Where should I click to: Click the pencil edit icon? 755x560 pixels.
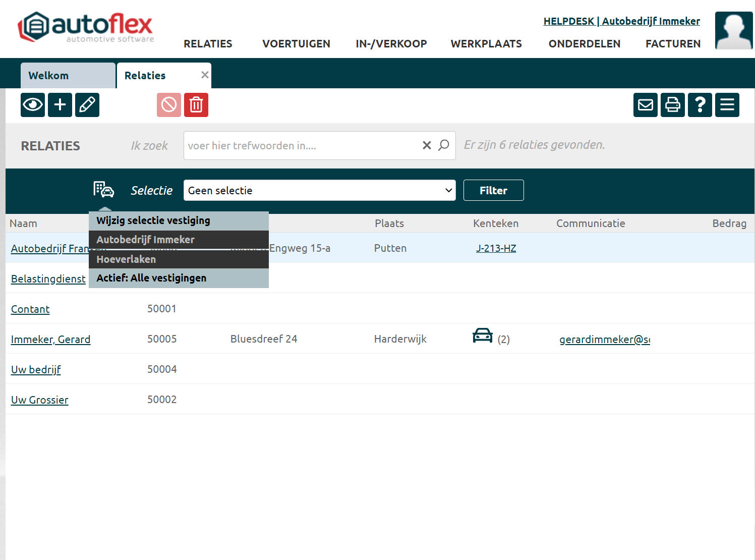87,105
